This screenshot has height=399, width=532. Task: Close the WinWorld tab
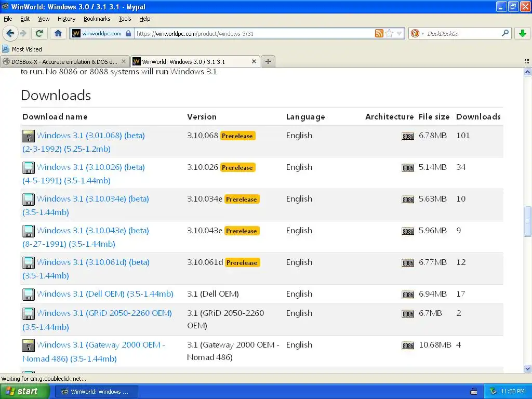tap(254, 61)
